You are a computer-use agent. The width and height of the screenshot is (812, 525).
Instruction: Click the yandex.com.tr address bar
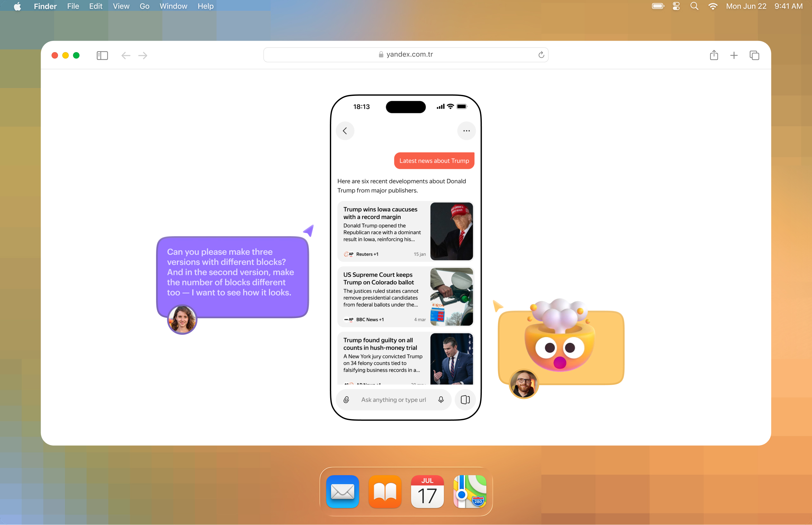(x=405, y=55)
